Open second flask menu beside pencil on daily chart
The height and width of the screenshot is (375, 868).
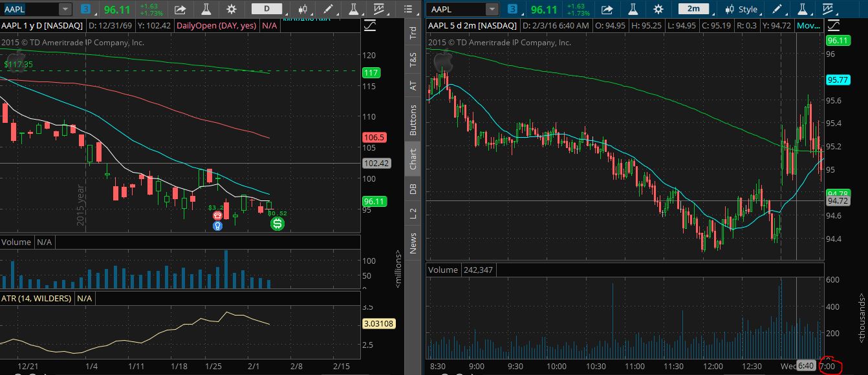pos(353,10)
